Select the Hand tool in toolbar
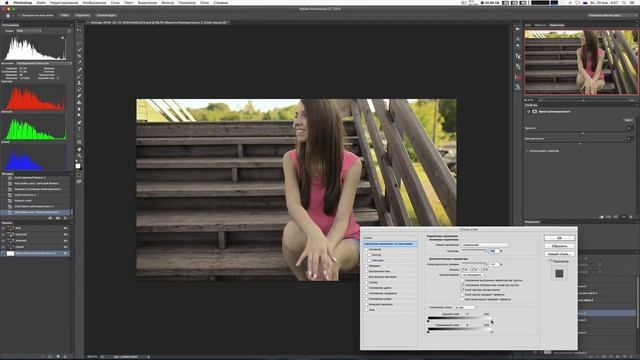 79,149
